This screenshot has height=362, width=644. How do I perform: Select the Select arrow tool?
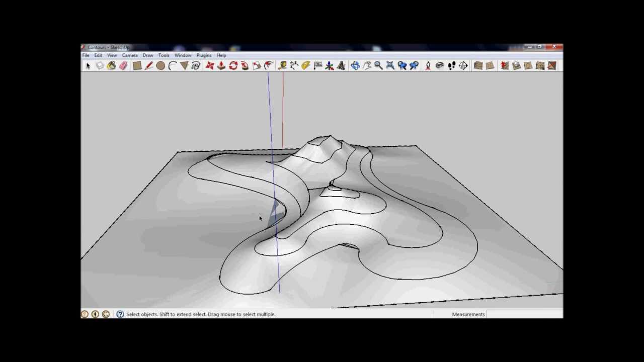click(88, 65)
